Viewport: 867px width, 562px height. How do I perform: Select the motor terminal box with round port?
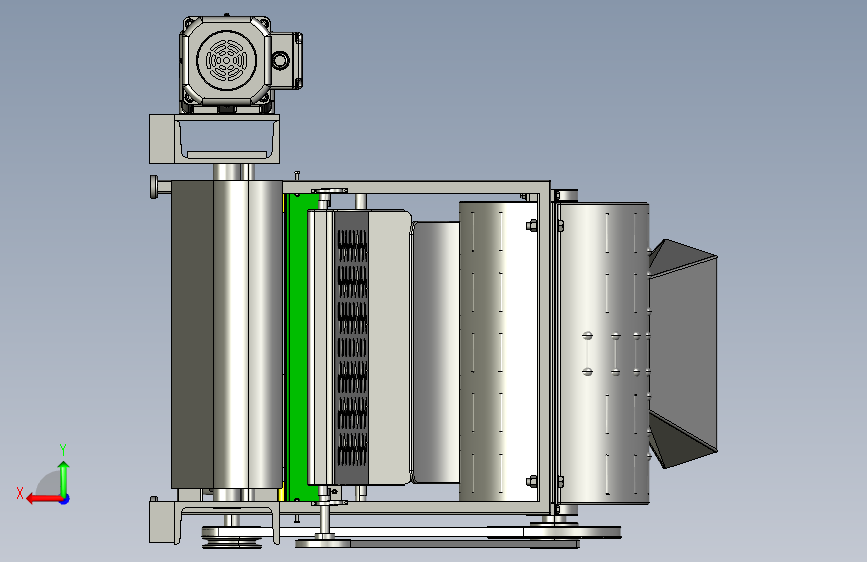(x=286, y=60)
